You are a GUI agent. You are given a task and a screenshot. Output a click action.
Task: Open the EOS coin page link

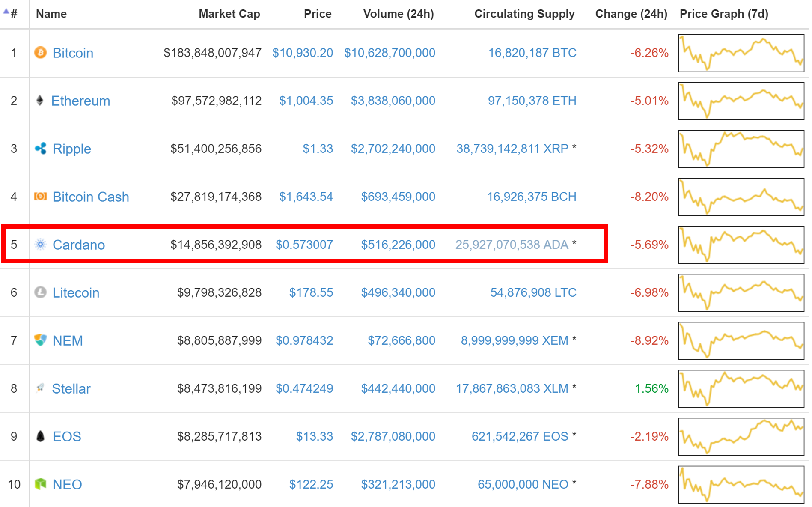pos(67,436)
